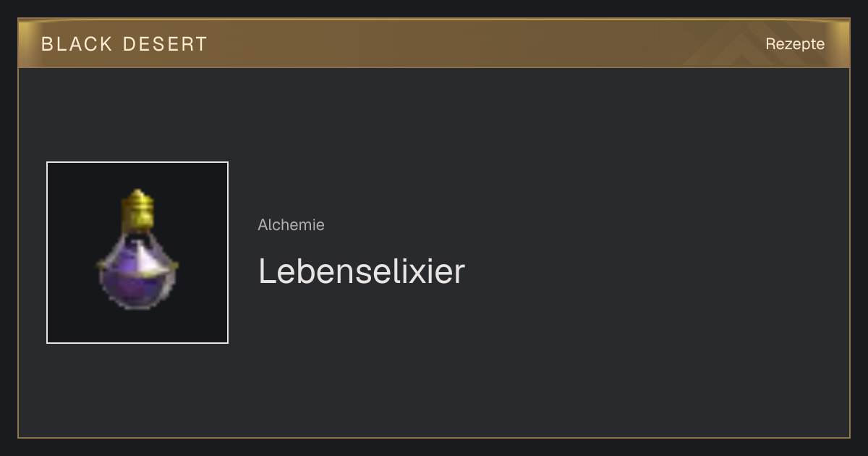This screenshot has width=868, height=456.
Task: Click the gold border edge of the card
Action: pyautogui.click(x=18, y=253)
